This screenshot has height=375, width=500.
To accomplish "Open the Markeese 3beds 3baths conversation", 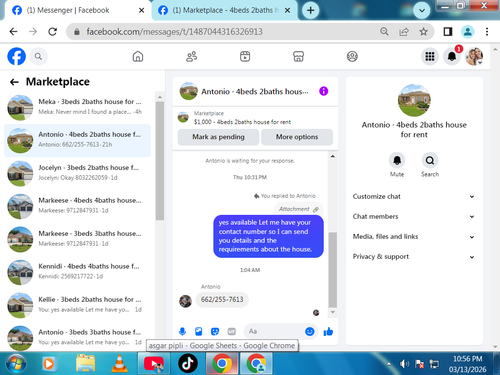I will point(77,239).
